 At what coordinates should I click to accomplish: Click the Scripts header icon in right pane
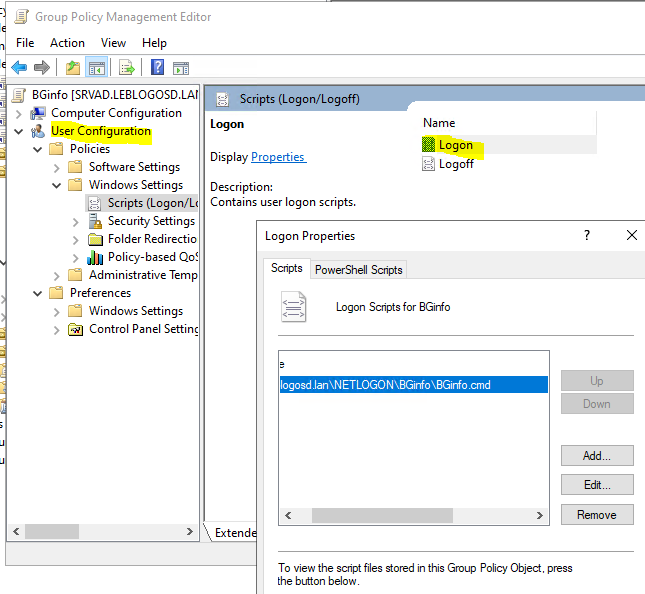click(223, 100)
